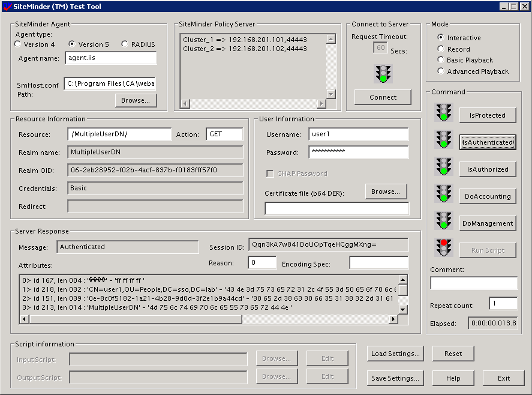
Task: Select Version 5 agent type
Action: tap(71, 44)
